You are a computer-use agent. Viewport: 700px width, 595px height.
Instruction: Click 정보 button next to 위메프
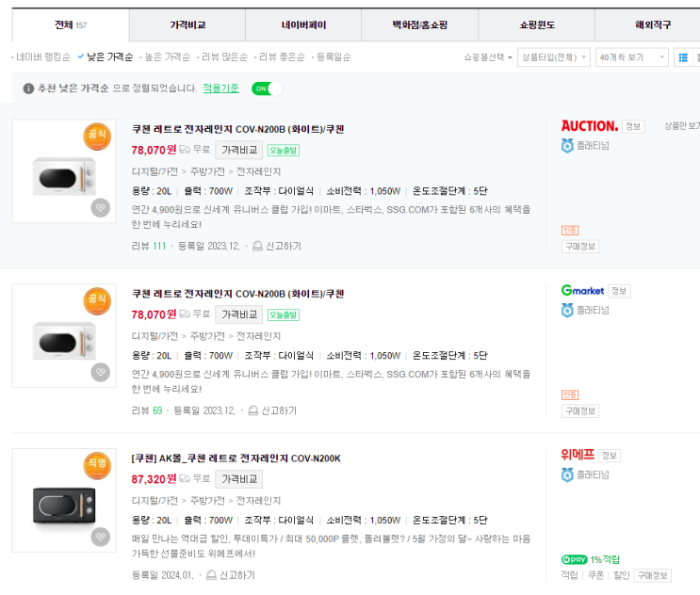point(609,456)
